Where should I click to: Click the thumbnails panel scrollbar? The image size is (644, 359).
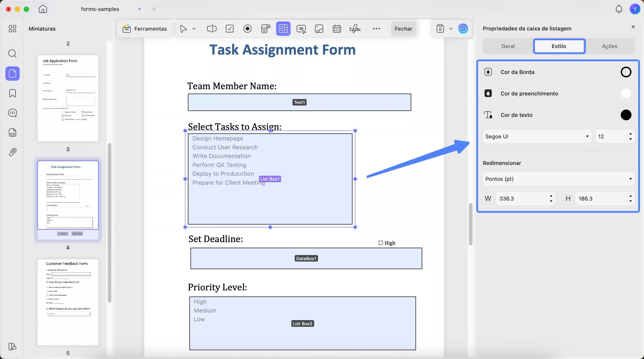(109, 223)
